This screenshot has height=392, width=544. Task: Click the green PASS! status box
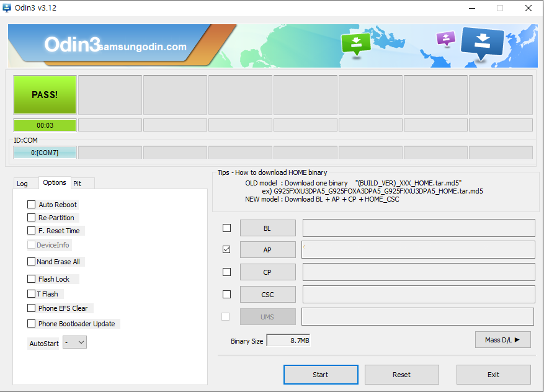coord(45,95)
